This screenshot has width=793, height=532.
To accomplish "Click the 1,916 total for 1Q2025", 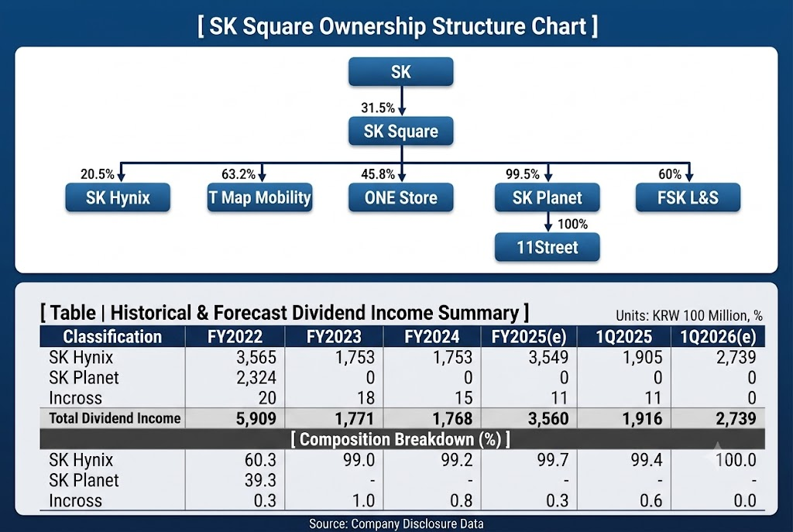I will click(642, 419).
